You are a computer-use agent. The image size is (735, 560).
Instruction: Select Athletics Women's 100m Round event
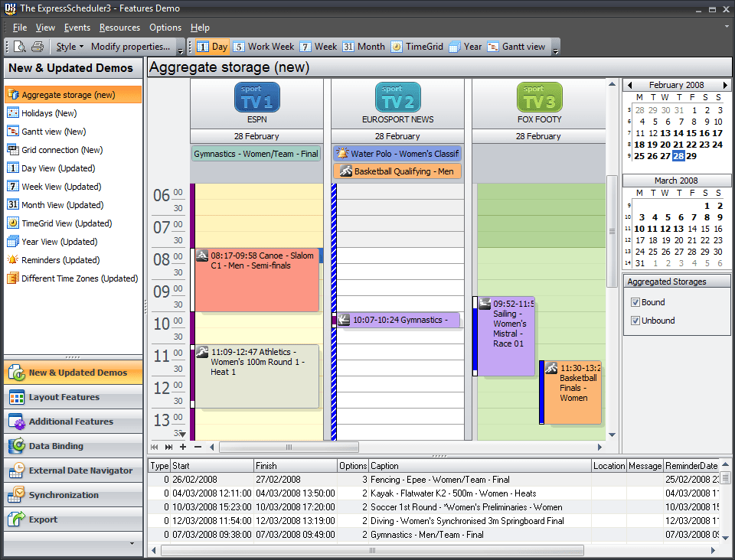coord(257,376)
